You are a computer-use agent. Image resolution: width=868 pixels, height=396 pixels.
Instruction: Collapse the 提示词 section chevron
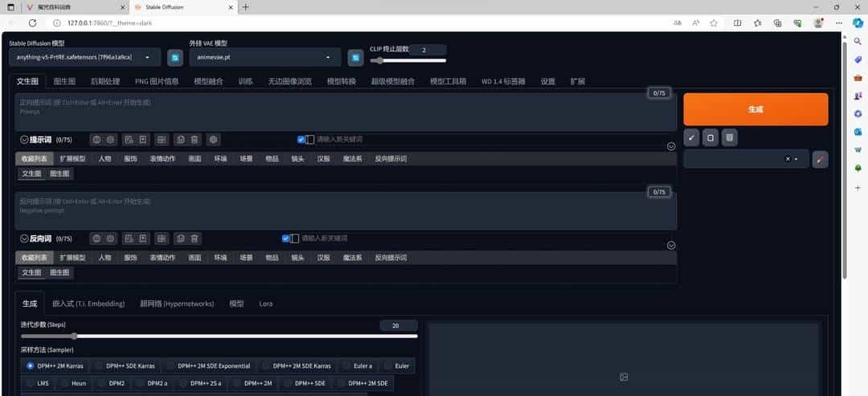pyautogui.click(x=24, y=140)
